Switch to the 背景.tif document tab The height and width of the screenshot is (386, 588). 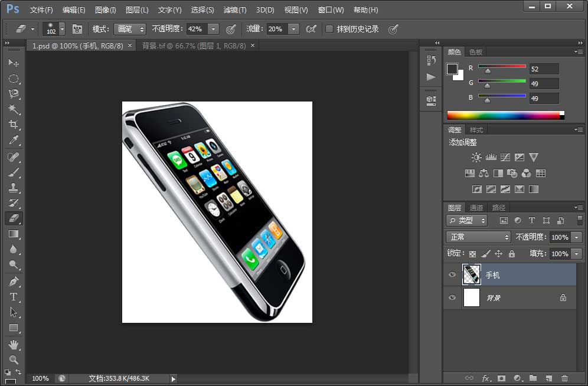[194, 45]
